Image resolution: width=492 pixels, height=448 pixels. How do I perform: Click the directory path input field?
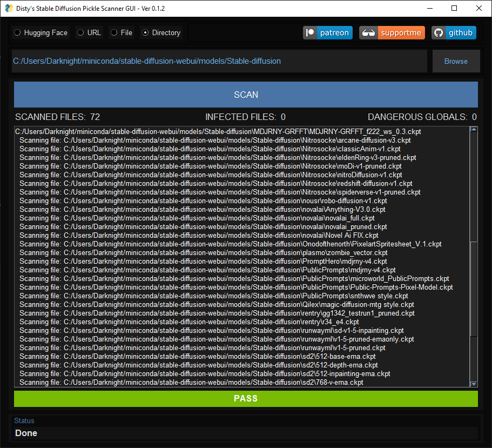pos(219,61)
